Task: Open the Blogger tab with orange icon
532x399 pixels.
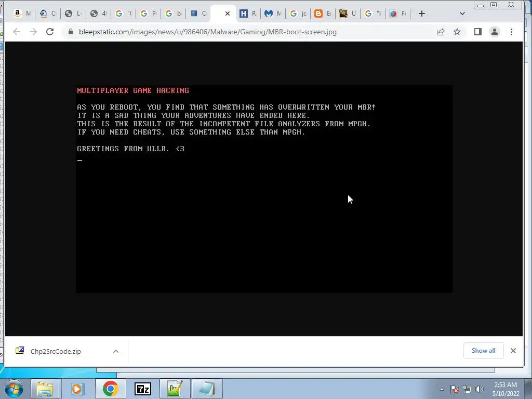Action: 323,14
